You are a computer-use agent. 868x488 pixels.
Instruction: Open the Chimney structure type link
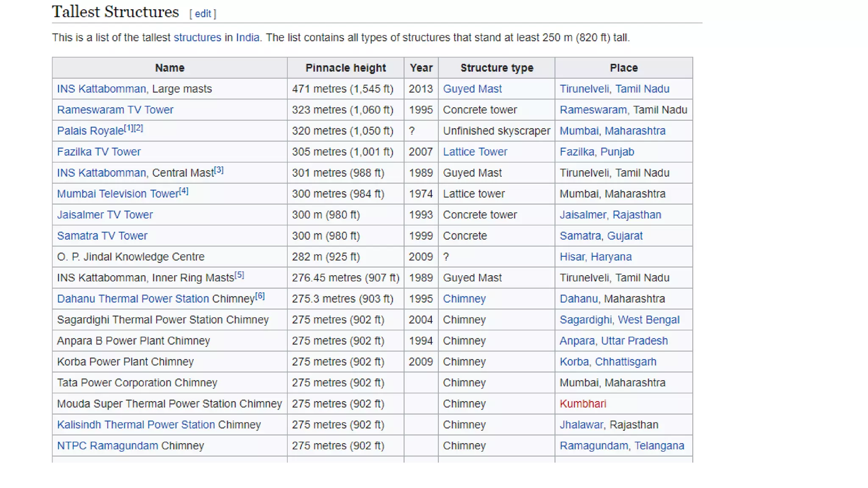(x=464, y=299)
